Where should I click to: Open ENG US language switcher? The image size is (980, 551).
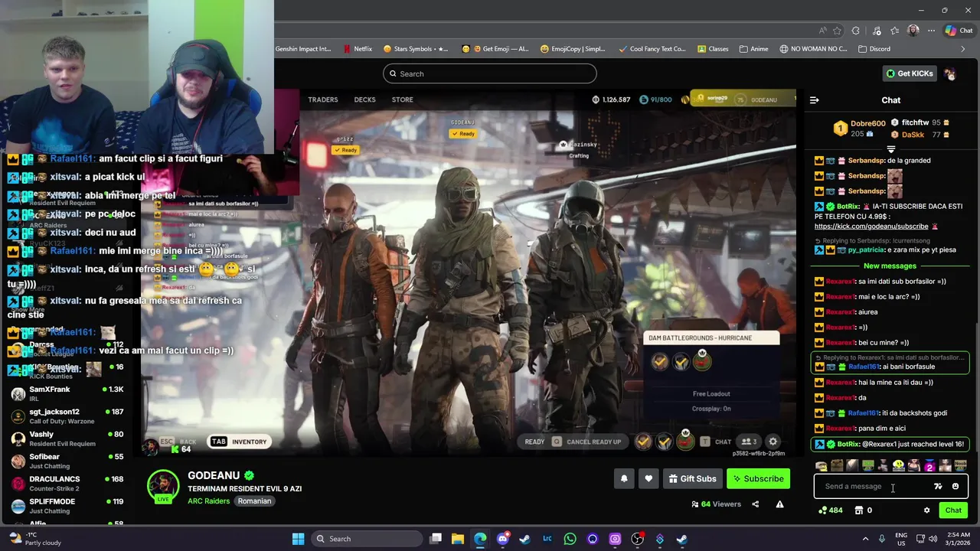pyautogui.click(x=901, y=539)
